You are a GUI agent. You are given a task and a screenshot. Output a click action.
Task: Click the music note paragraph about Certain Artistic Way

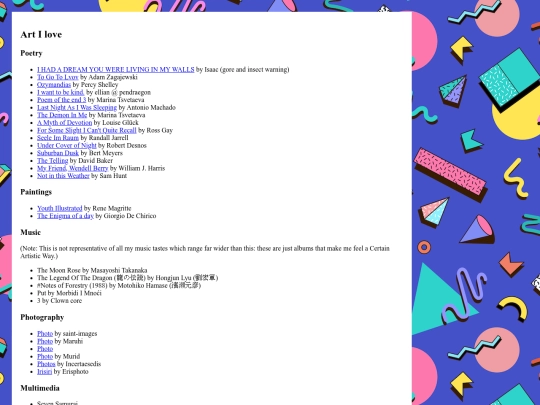pos(205,252)
